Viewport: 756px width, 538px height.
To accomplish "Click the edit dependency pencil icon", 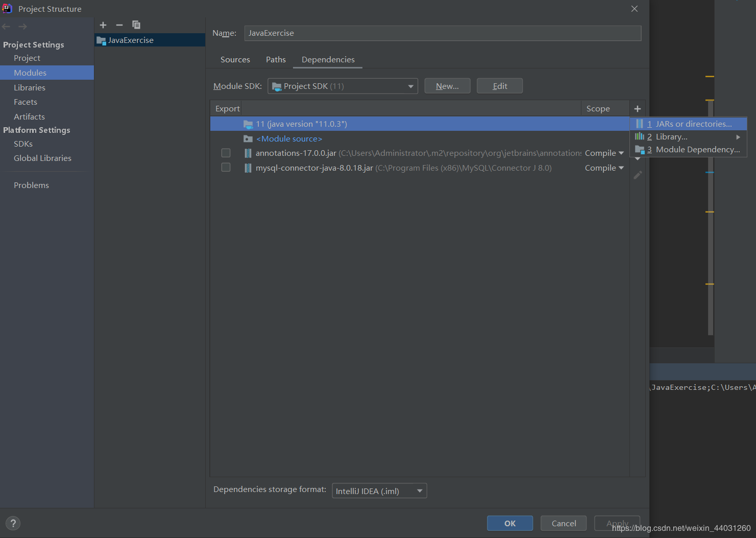I will [x=638, y=175].
